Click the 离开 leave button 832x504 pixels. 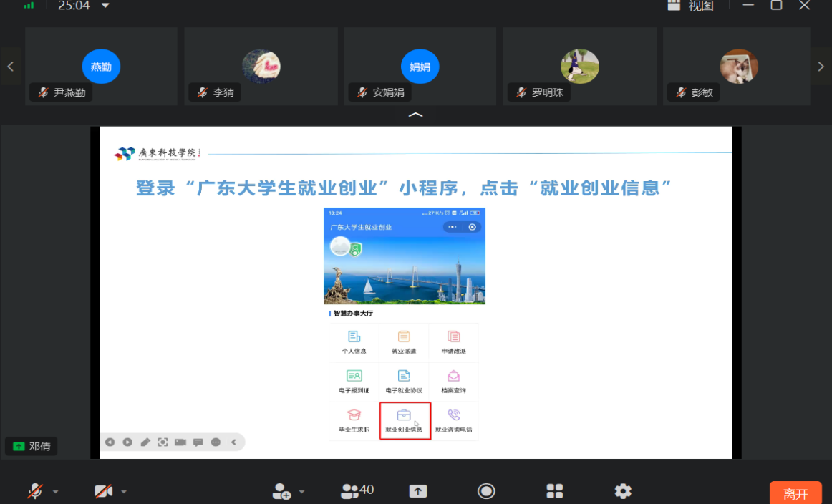[795, 494]
